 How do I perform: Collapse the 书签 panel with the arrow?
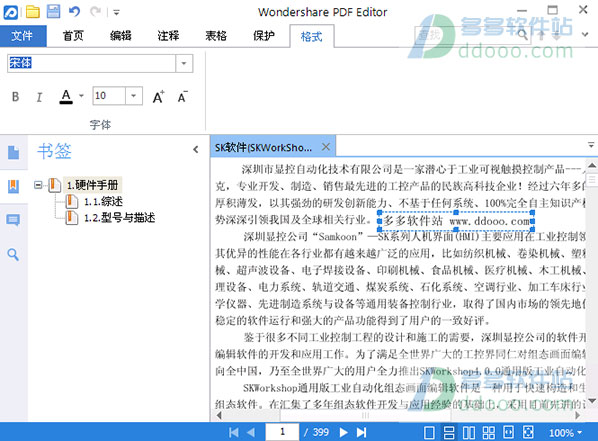click(x=196, y=150)
